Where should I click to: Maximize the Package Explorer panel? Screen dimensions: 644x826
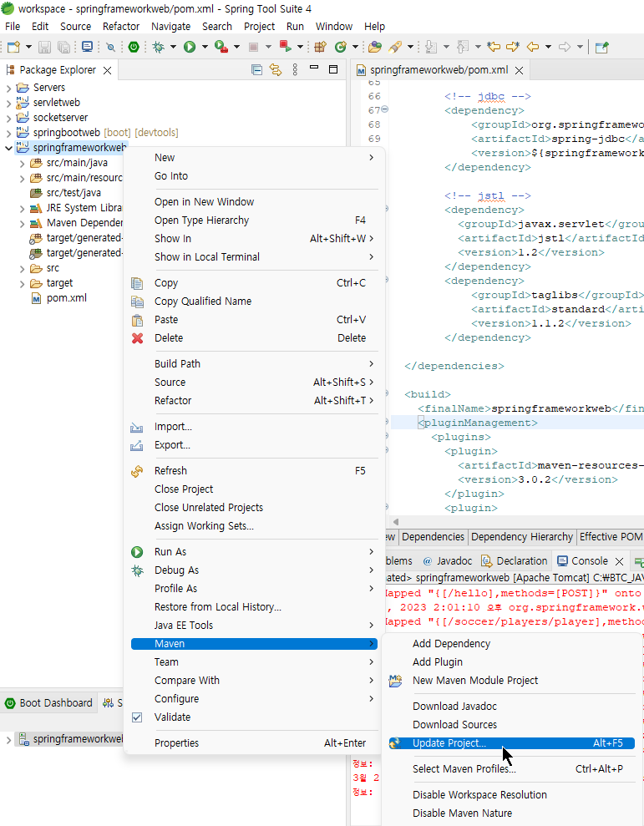[333, 69]
